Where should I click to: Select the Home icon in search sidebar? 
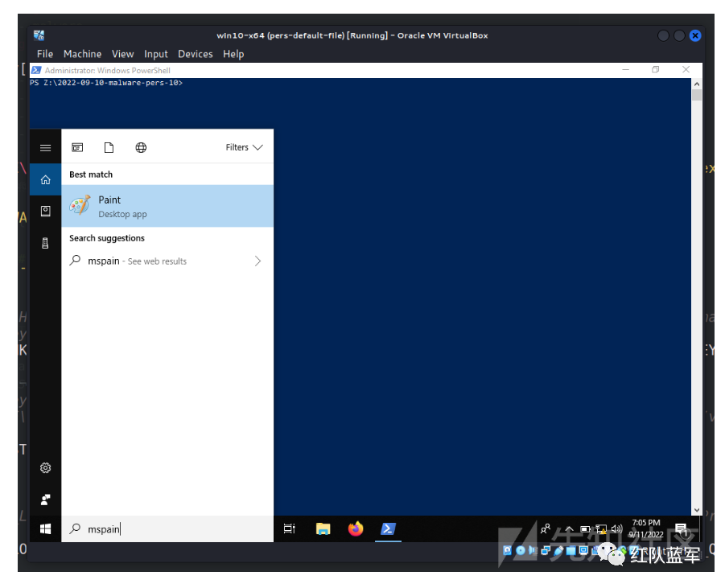[45, 179]
